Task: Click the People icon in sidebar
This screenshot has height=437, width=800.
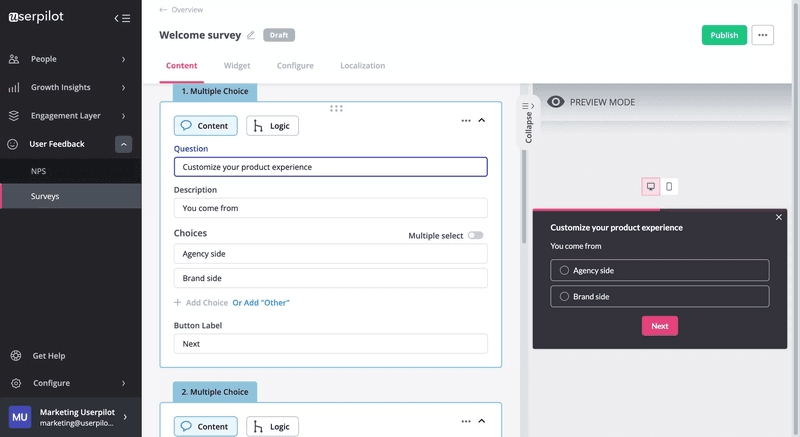Action: pyautogui.click(x=14, y=59)
